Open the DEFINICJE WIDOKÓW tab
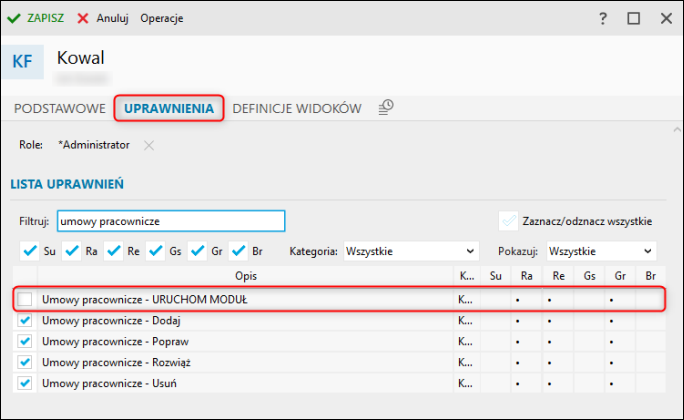 [x=297, y=108]
